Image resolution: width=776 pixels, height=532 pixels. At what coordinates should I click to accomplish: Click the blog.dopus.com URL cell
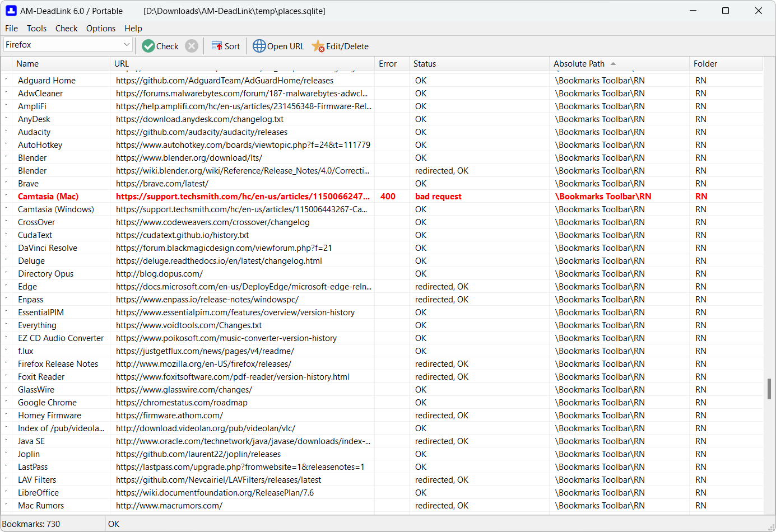tap(159, 274)
